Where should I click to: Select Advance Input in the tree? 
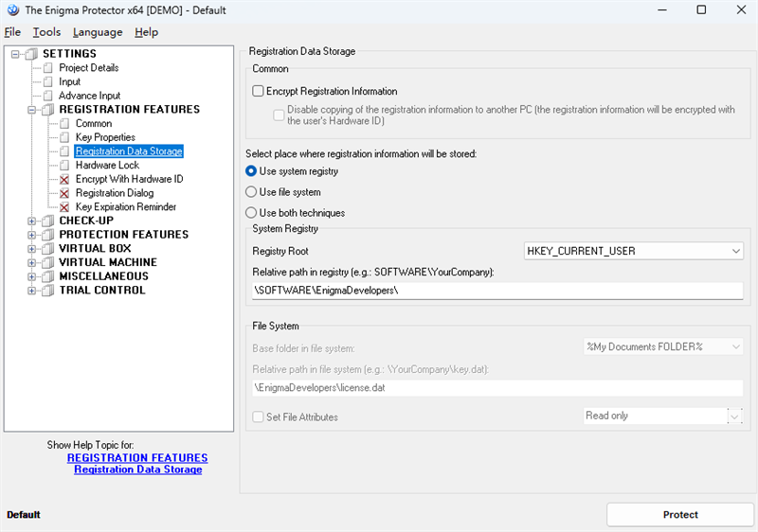(89, 96)
